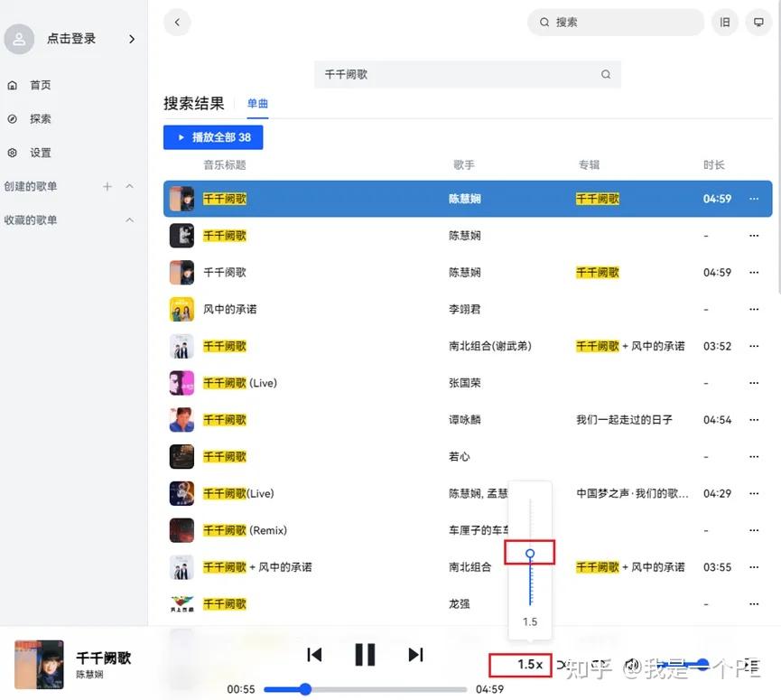Adjust the vertical playback speed slider handle

click(x=529, y=551)
